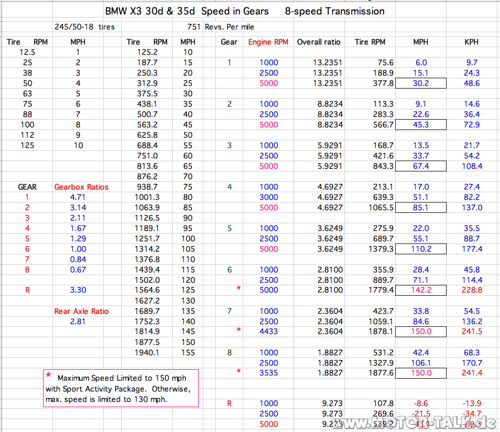The height and width of the screenshot is (432, 500).
Task: Click the "751 Revs. Per mile" cell
Action: (x=221, y=27)
